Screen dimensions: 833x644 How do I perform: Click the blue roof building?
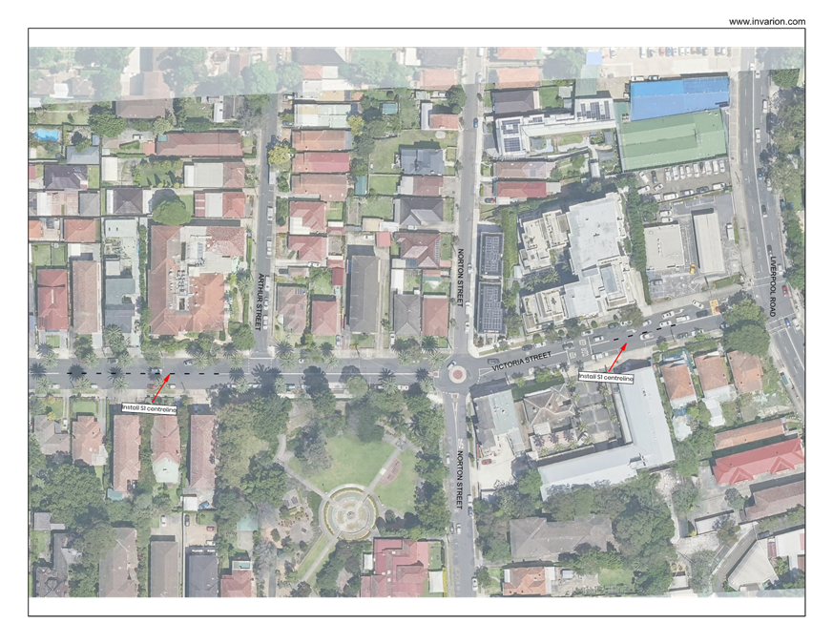click(x=678, y=98)
